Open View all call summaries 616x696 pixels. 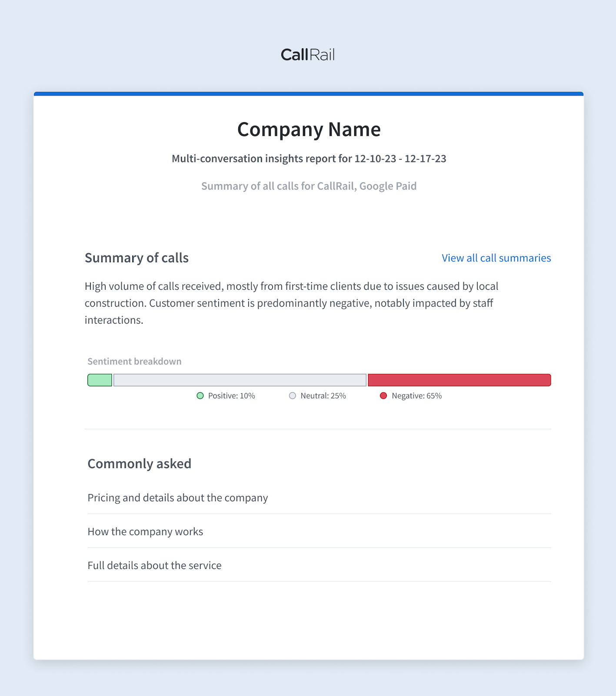(496, 258)
